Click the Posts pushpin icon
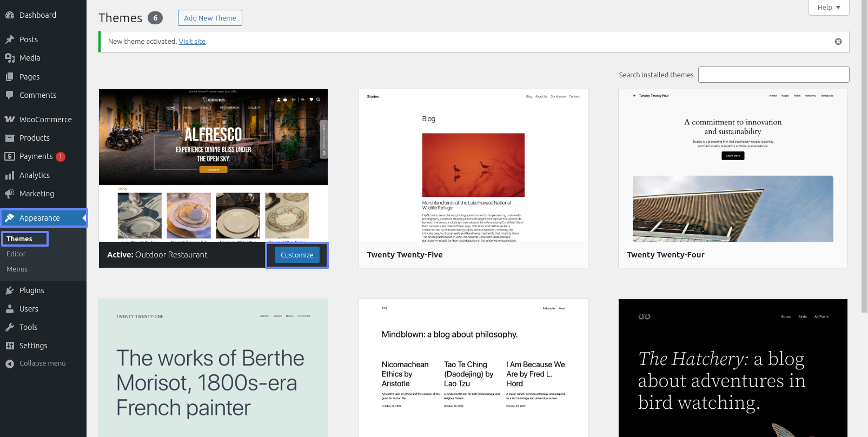The height and width of the screenshot is (437, 868). pos(10,39)
